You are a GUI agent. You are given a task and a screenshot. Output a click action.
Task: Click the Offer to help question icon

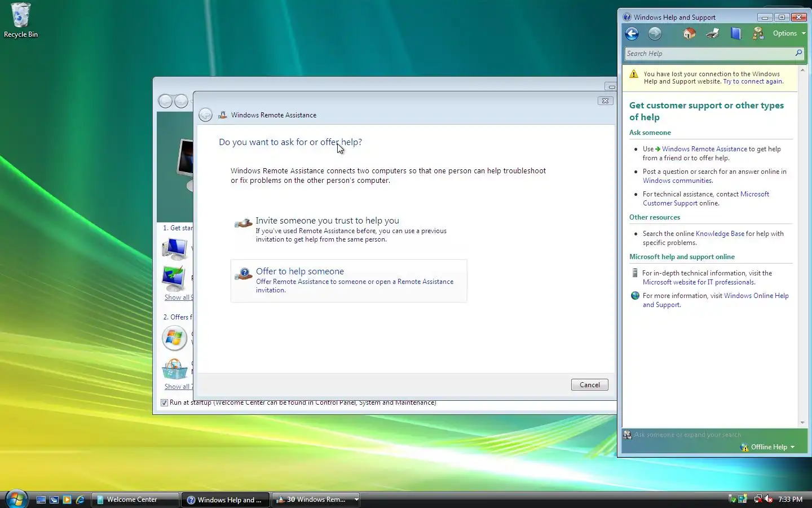243,275
